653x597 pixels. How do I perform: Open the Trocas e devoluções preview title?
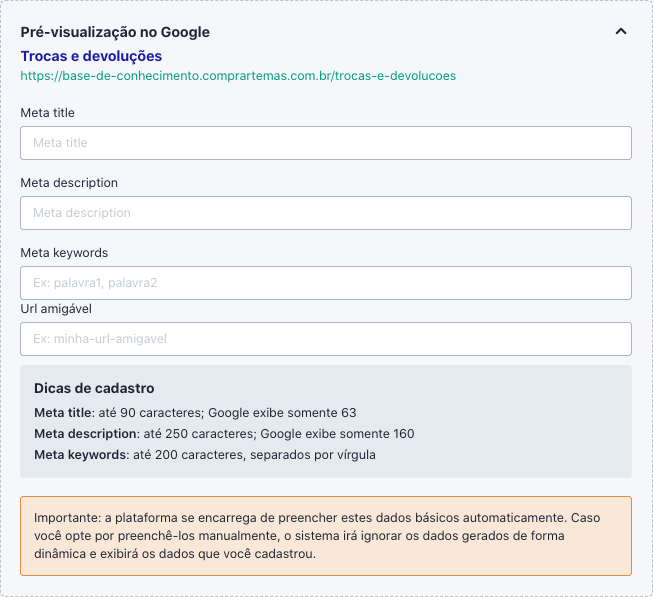91,56
